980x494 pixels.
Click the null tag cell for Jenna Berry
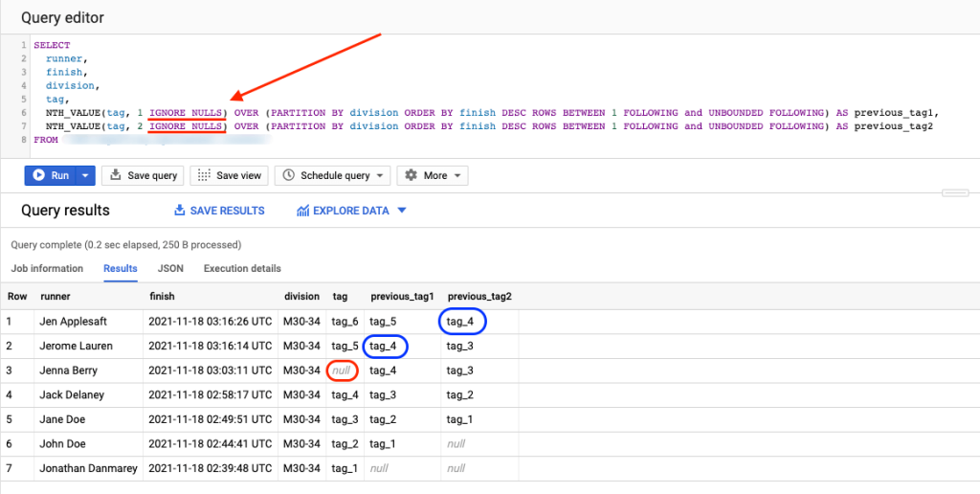click(x=345, y=370)
